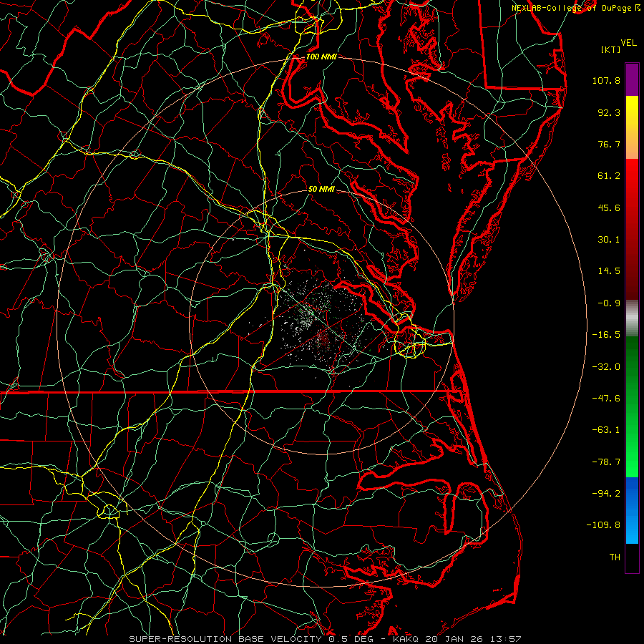
Task: Click the 107.8 legend value
Action: tap(606, 80)
